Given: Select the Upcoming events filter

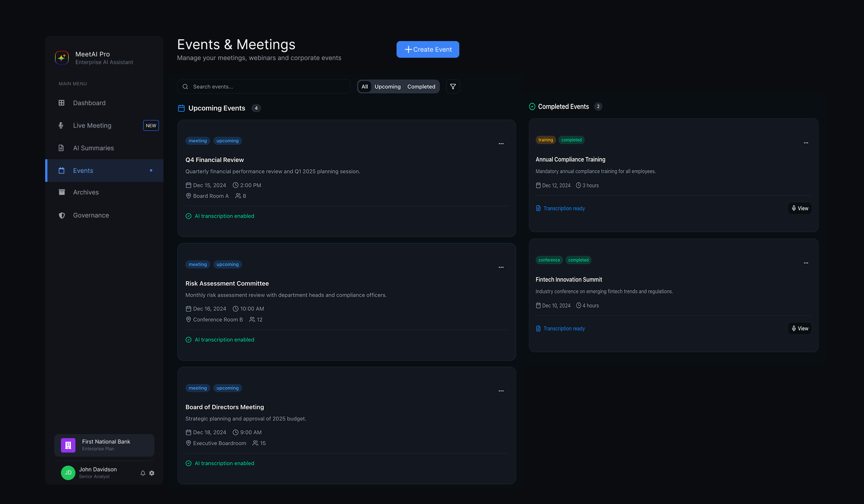Looking at the screenshot, I should click(x=387, y=86).
